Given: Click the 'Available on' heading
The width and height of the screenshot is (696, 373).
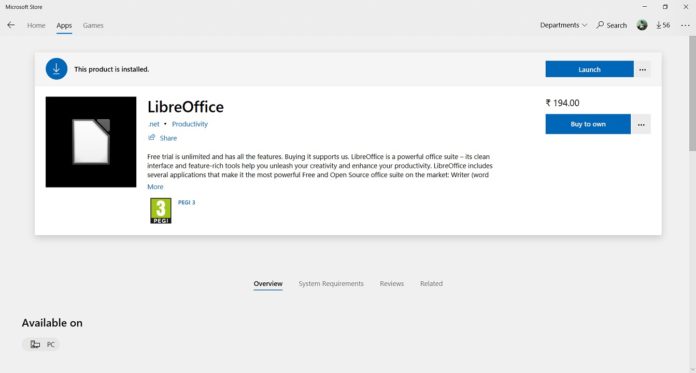Looking at the screenshot, I should tap(52, 323).
